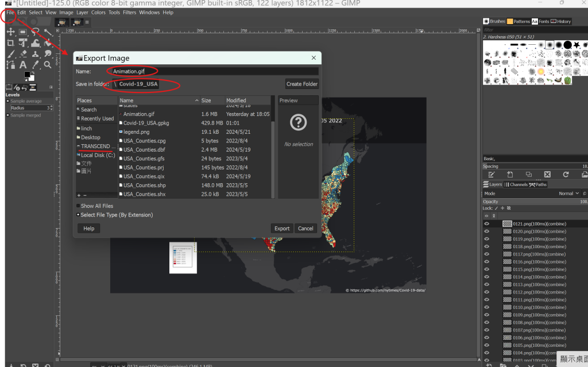Viewport: 588px width, 367px height.
Task: Swap foreground and background colors
Action: (33, 73)
